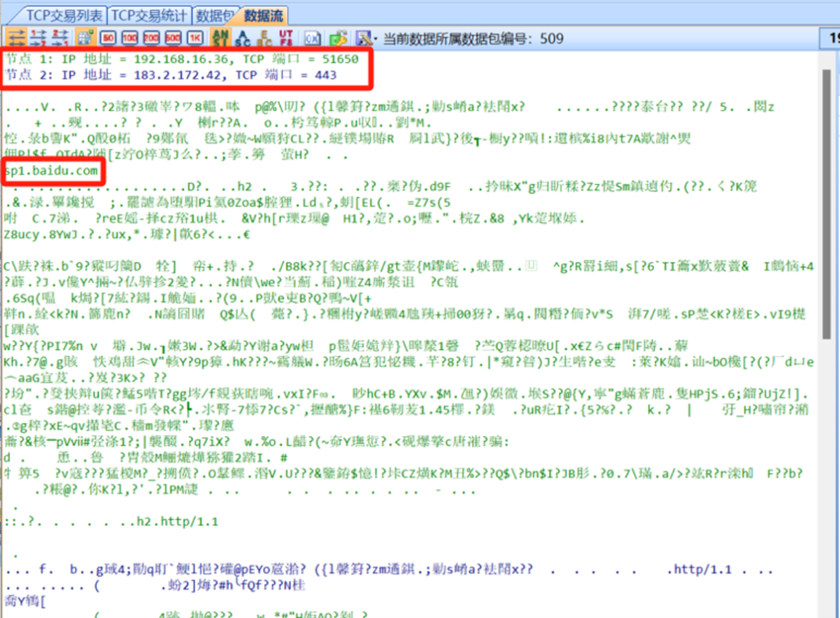Limit display to 500 packets

coord(173,38)
